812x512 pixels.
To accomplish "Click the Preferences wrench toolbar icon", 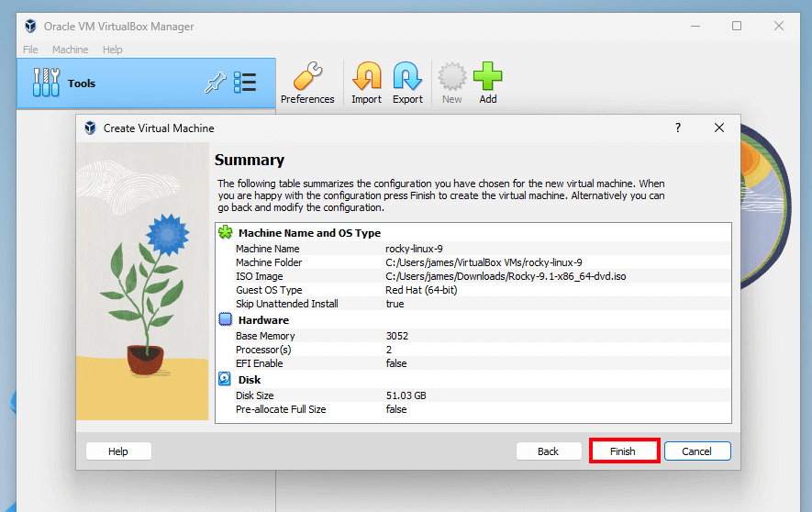I will [307, 76].
